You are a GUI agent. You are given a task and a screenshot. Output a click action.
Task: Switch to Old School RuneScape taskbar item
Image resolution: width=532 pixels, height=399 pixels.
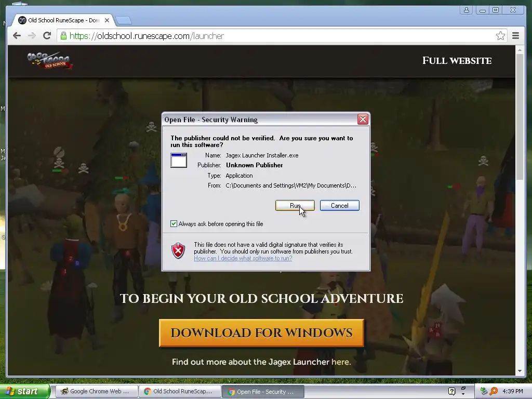[x=180, y=391]
